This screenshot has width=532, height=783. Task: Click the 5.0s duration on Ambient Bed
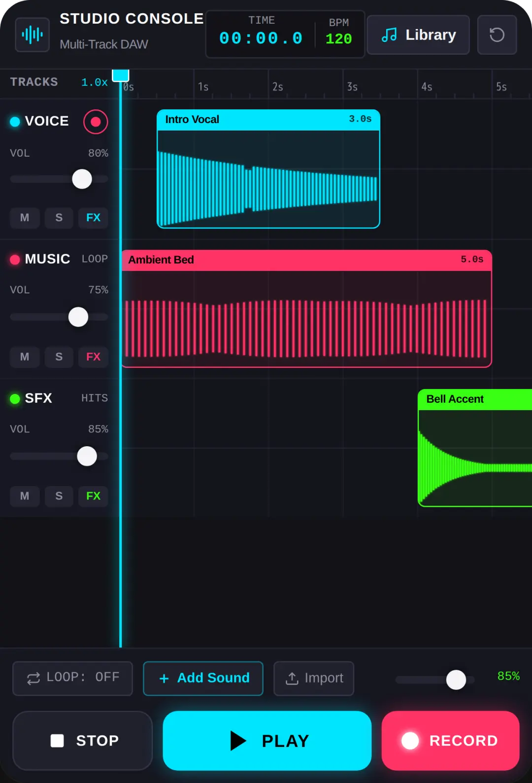tap(472, 259)
